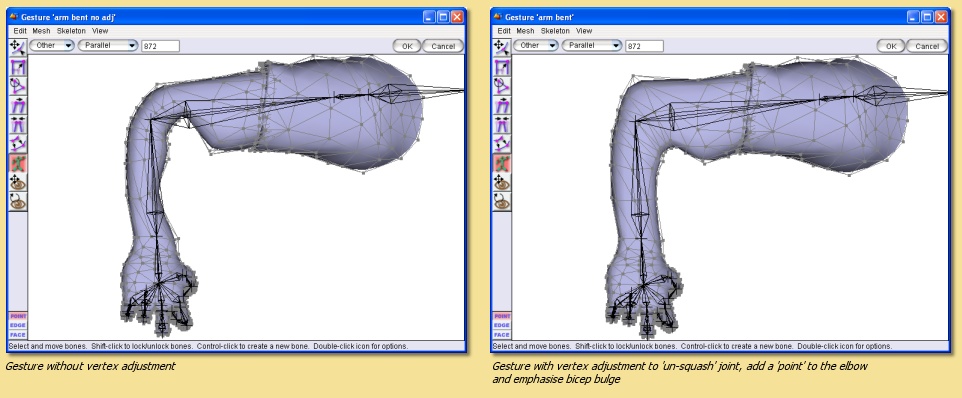Enable POINT selection mode in 'arm bent no adj' window
This screenshot has width=962, height=398.
(x=18, y=316)
